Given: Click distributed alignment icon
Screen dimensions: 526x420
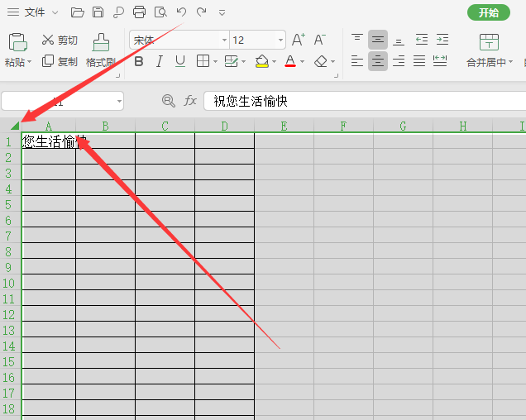Looking at the screenshot, I should [x=440, y=61].
